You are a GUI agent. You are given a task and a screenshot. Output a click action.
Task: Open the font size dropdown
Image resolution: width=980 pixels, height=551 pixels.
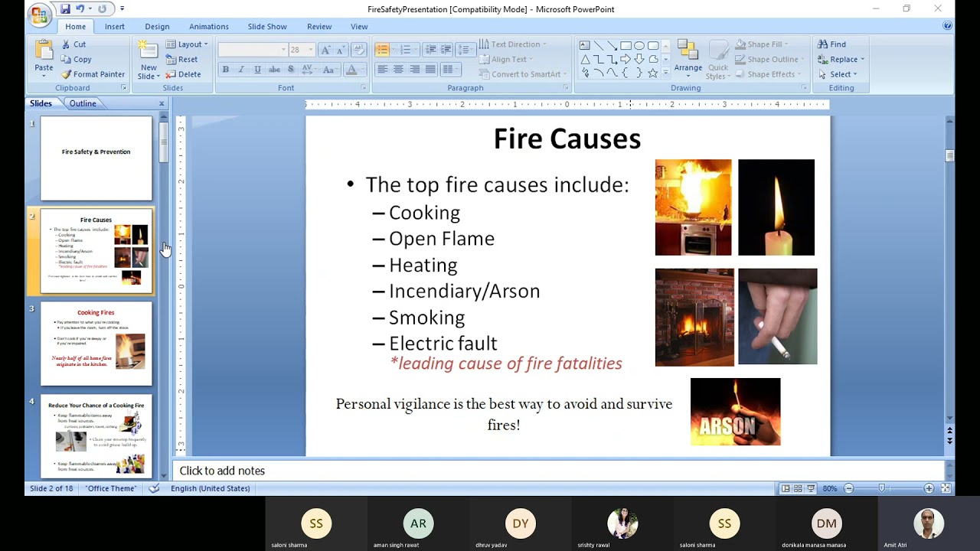pos(311,48)
